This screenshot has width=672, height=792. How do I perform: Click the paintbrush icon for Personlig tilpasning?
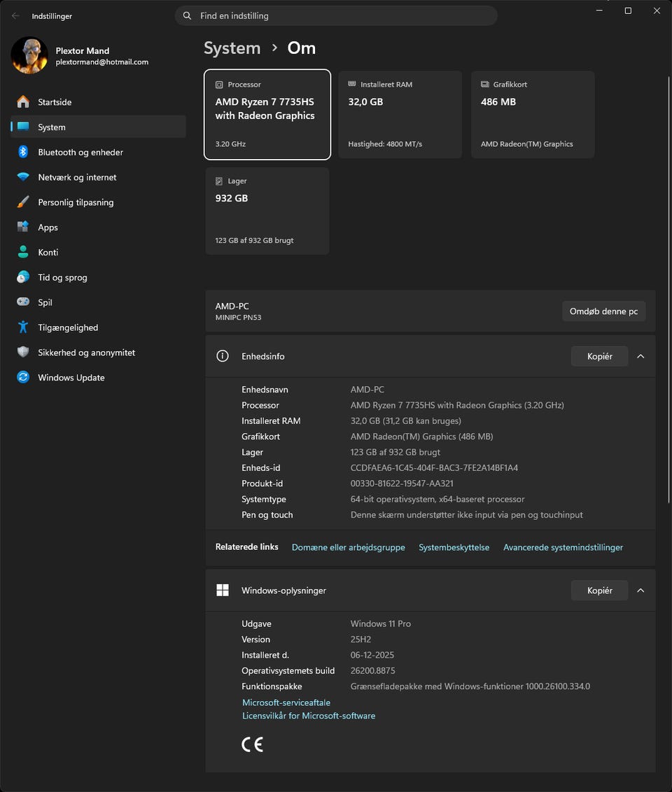[x=23, y=202]
